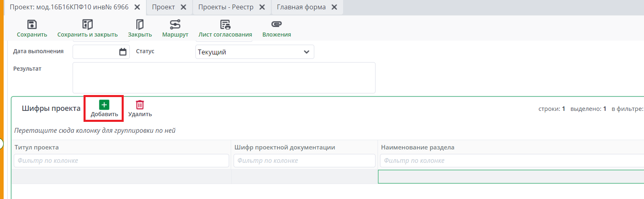Select the Проект tab
Viewport: 644px width, 199px height.
[x=163, y=7]
